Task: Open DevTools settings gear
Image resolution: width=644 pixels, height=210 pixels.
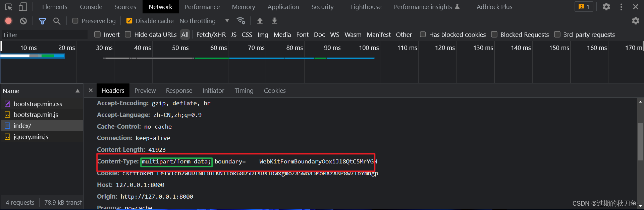Action: pyautogui.click(x=606, y=7)
